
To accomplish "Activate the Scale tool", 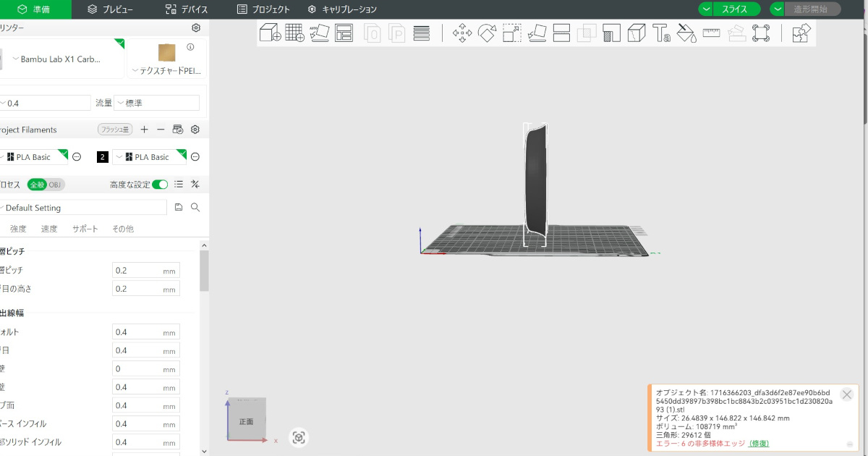I will click(x=512, y=33).
